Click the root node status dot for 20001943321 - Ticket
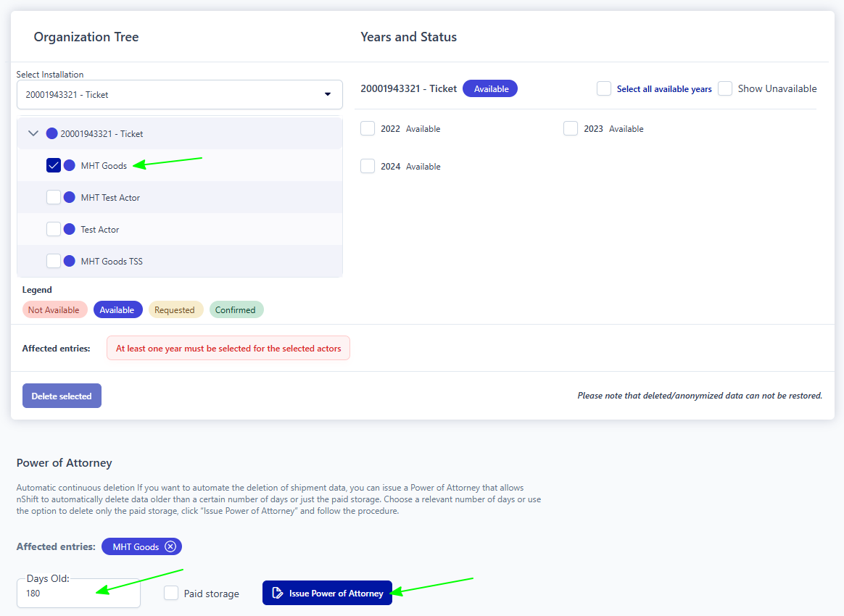The height and width of the screenshot is (616, 844). 52,133
